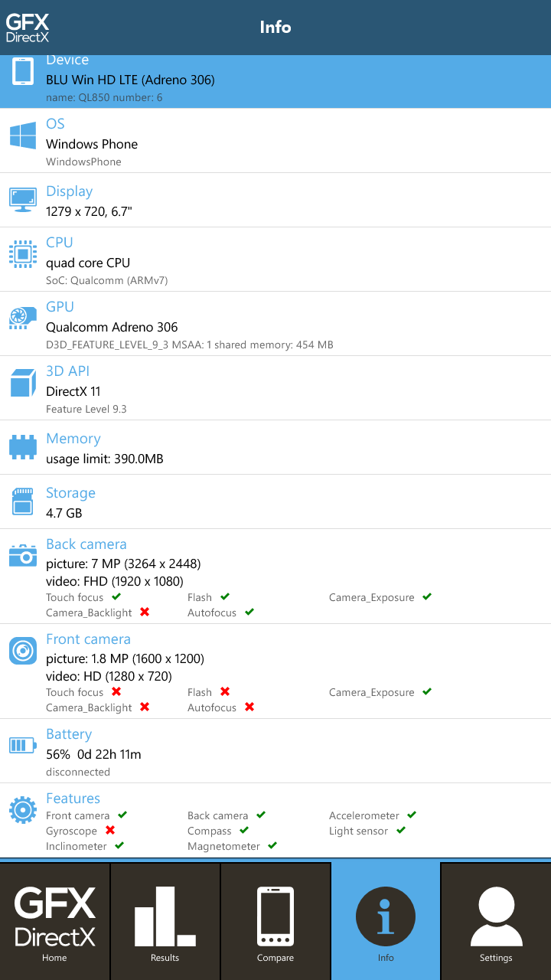This screenshot has height=980, width=551.
Task: Tap the Features gear icon
Action: click(23, 809)
